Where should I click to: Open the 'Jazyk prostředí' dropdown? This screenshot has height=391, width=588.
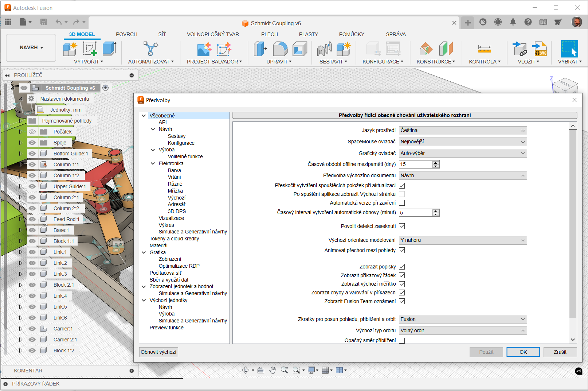pyautogui.click(x=463, y=130)
